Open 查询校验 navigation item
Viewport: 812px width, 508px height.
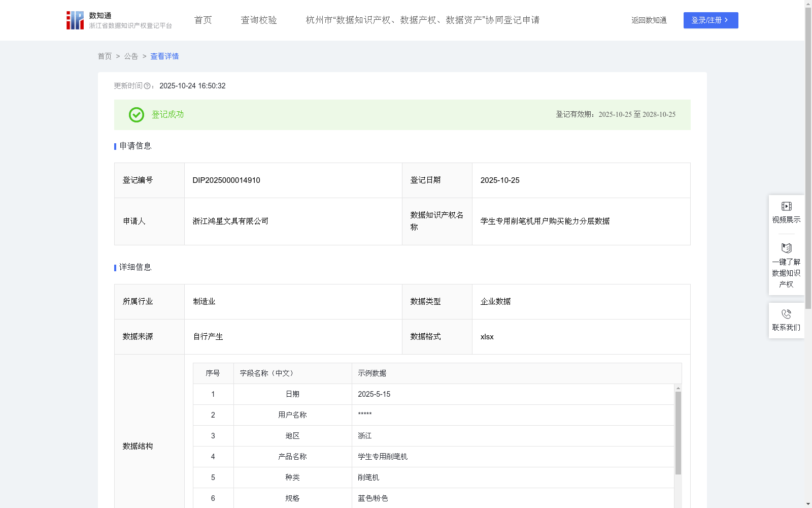(259, 20)
